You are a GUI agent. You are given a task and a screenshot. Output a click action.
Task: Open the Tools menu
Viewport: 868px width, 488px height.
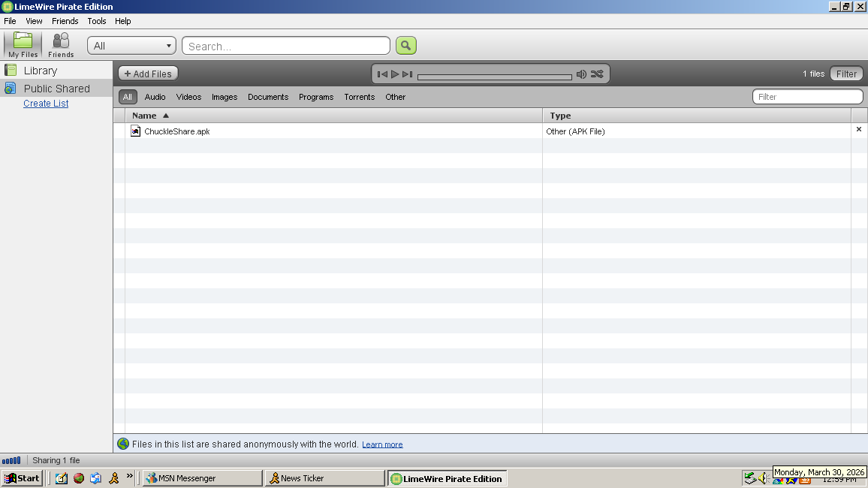tap(96, 21)
